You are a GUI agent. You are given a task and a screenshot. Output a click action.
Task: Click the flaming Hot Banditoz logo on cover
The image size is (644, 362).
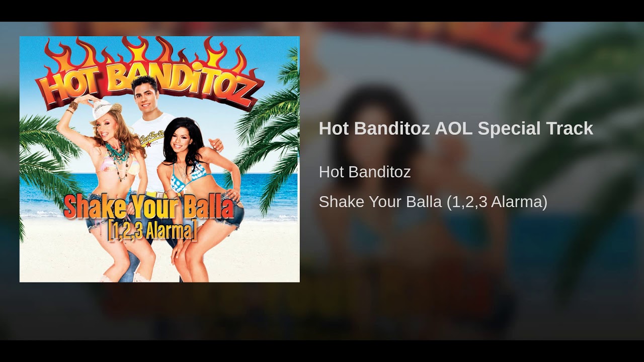point(151,75)
